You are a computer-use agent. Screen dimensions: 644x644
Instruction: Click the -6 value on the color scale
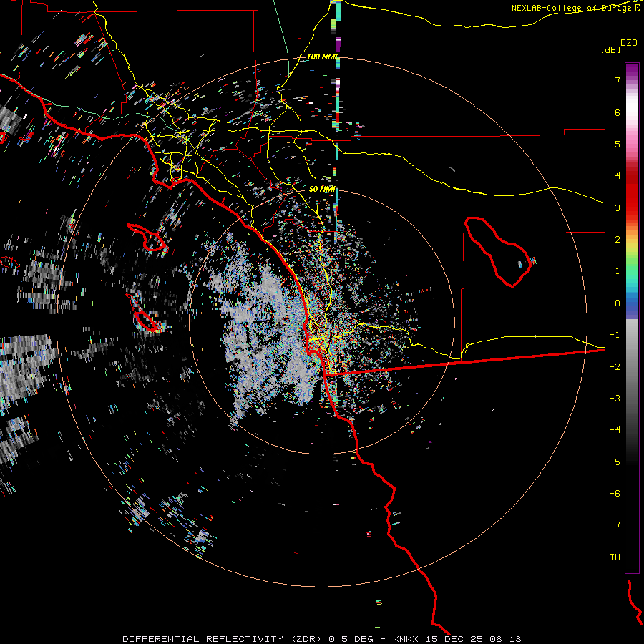tap(615, 494)
